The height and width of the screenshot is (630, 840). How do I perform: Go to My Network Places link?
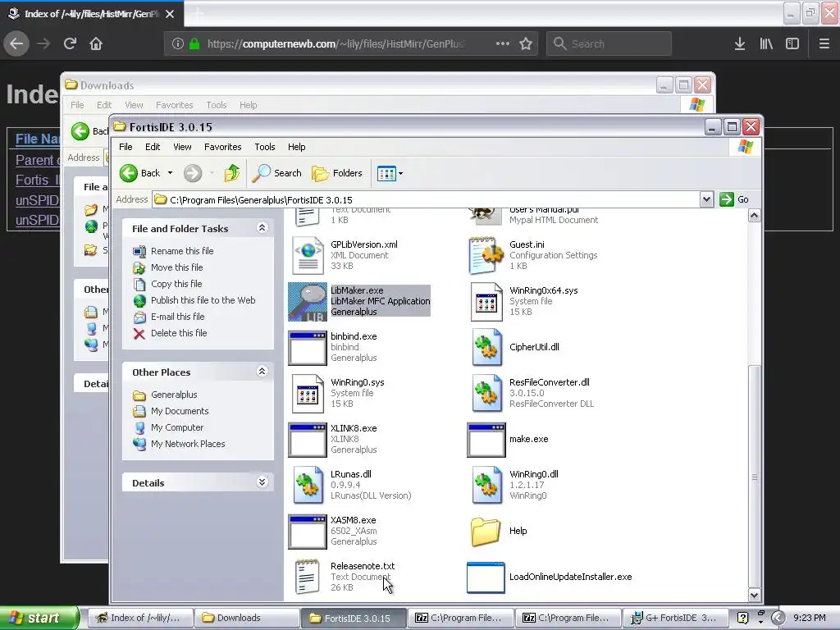(x=188, y=444)
